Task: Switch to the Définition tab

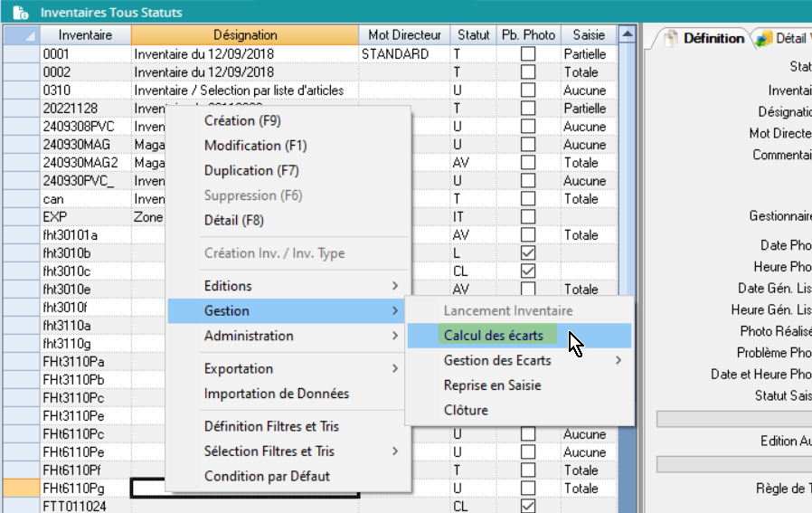Action: click(x=713, y=38)
